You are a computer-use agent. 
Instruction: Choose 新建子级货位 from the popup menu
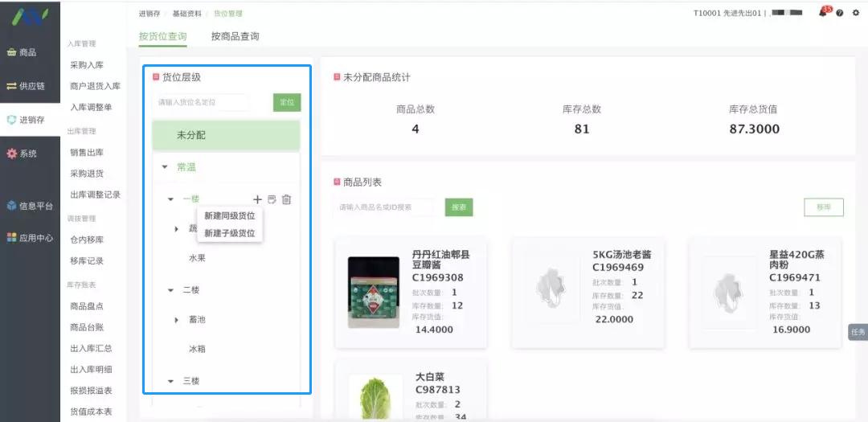[230, 234]
